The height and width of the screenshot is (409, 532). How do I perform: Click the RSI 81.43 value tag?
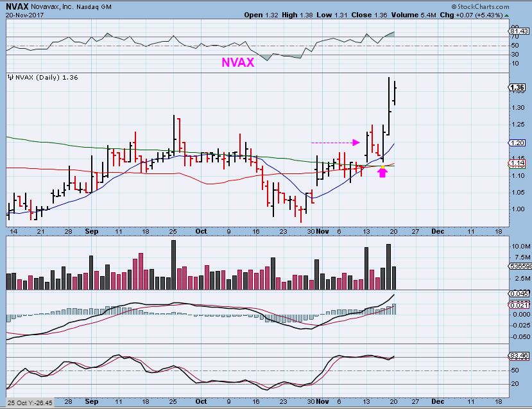(x=519, y=31)
